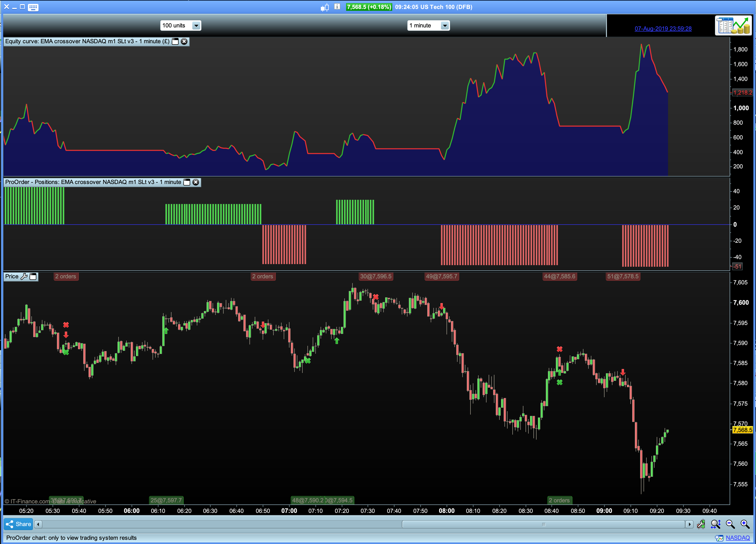
Task: Zoom in with the plus magnifier
Action: (x=745, y=524)
